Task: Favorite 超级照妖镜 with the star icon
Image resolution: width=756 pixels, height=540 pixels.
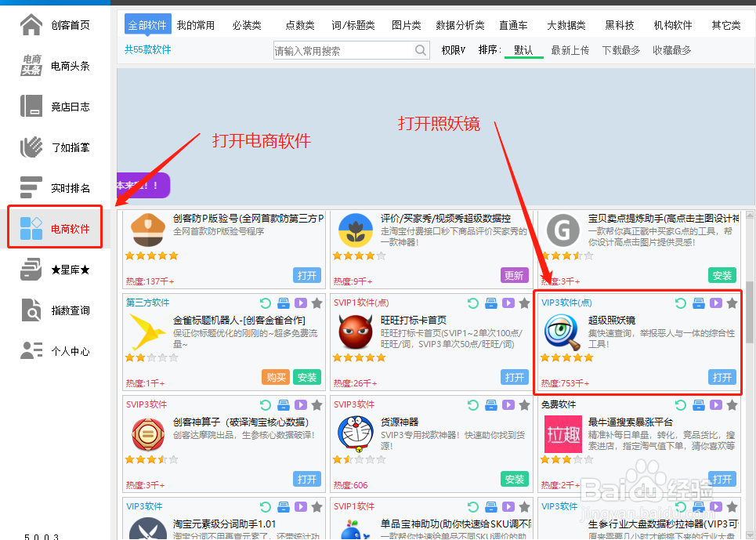Action: click(x=732, y=303)
